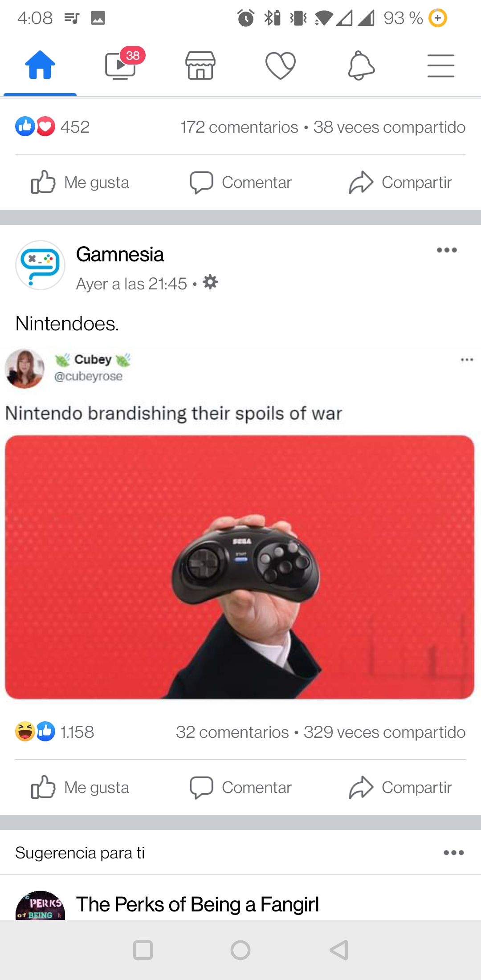The width and height of the screenshot is (481, 980).
Task: Open the 32 comentarios on Gamnesia post
Action: click(x=232, y=732)
